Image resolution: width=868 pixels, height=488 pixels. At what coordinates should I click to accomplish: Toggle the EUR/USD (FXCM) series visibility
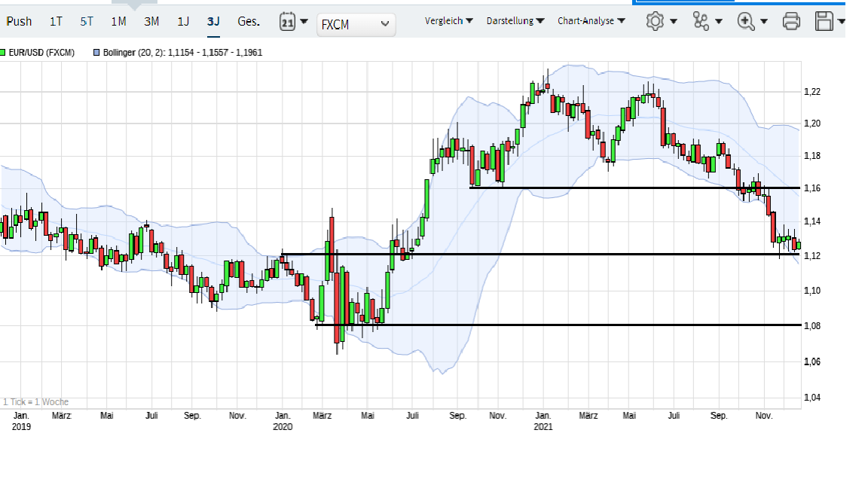(41, 52)
